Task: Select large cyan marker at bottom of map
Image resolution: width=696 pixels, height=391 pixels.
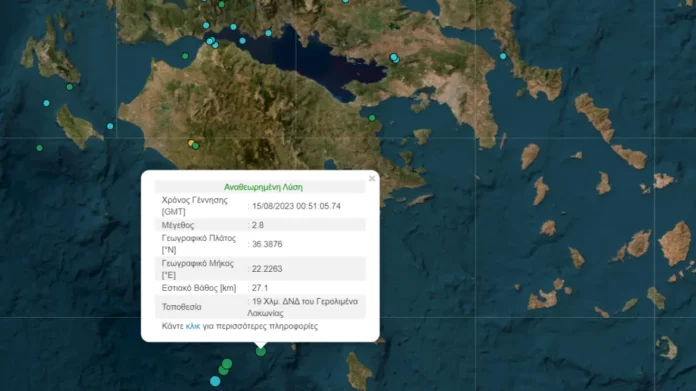Action: pyautogui.click(x=215, y=381)
